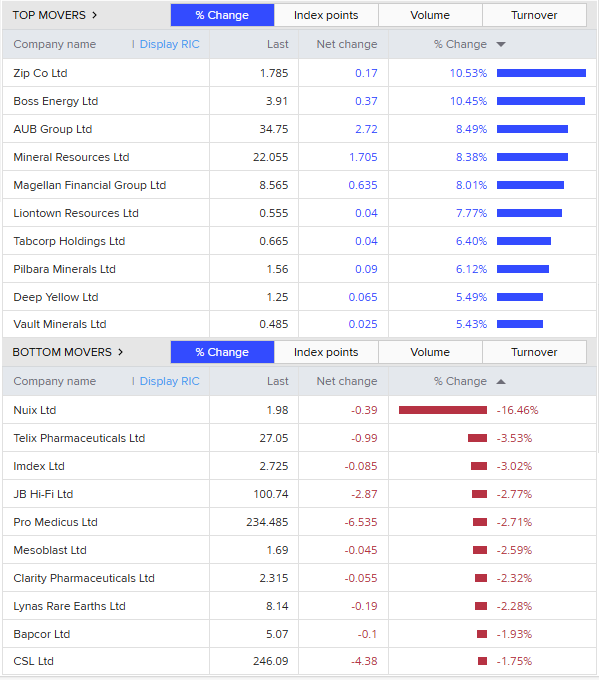599x680 pixels.
Task: Sort Top Movers by Net change column
Action: click(347, 44)
